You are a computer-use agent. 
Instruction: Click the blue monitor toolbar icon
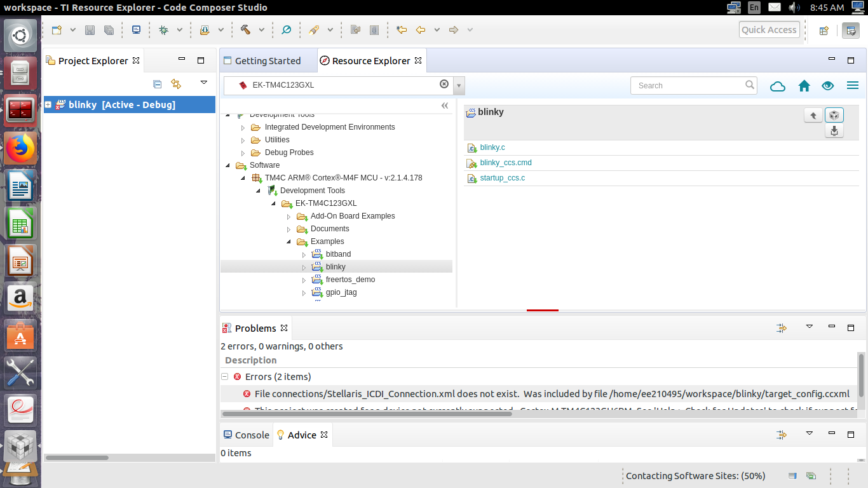[136, 30]
